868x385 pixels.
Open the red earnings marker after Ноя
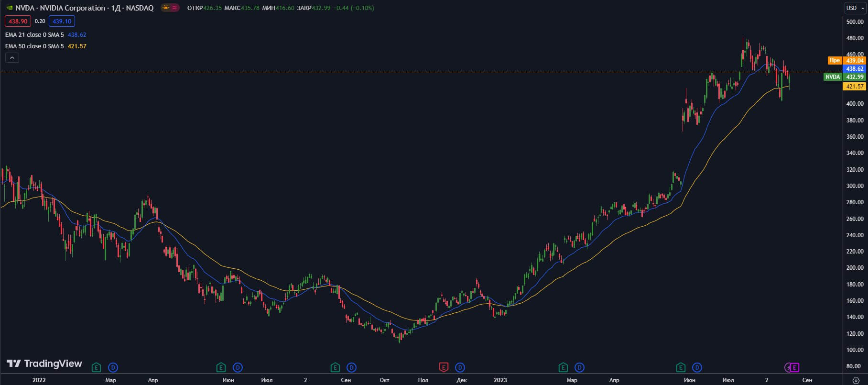444,367
